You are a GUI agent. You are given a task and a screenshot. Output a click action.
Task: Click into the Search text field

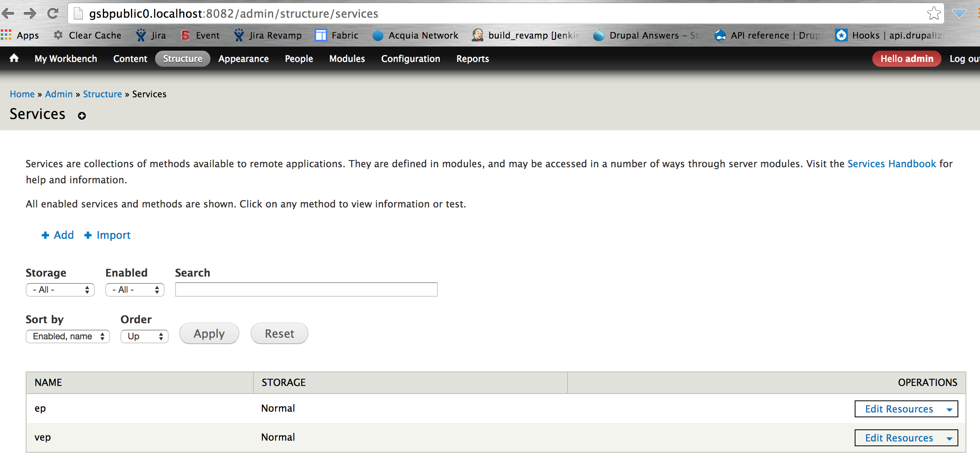click(306, 289)
